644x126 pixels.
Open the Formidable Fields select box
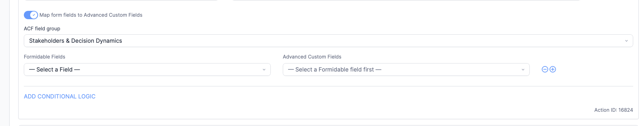coord(147,70)
